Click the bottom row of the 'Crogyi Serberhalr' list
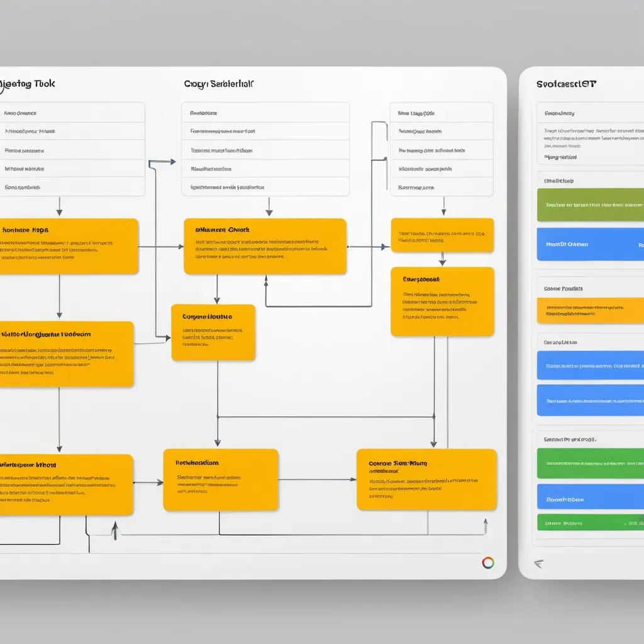The width and height of the screenshot is (644, 644). point(265,187)
